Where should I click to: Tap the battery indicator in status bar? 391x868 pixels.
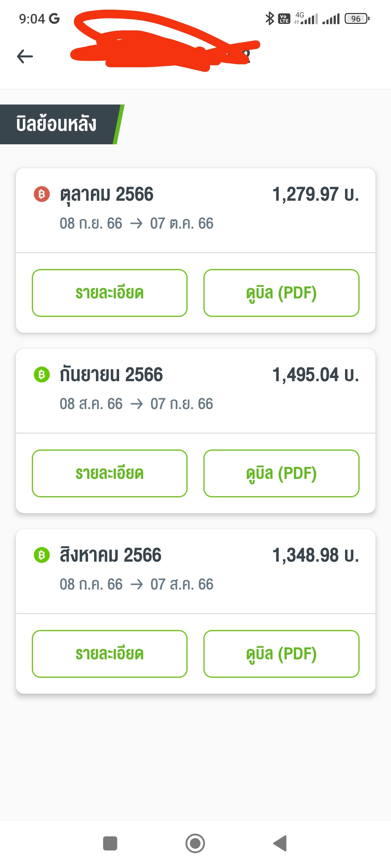click(357, 18)
